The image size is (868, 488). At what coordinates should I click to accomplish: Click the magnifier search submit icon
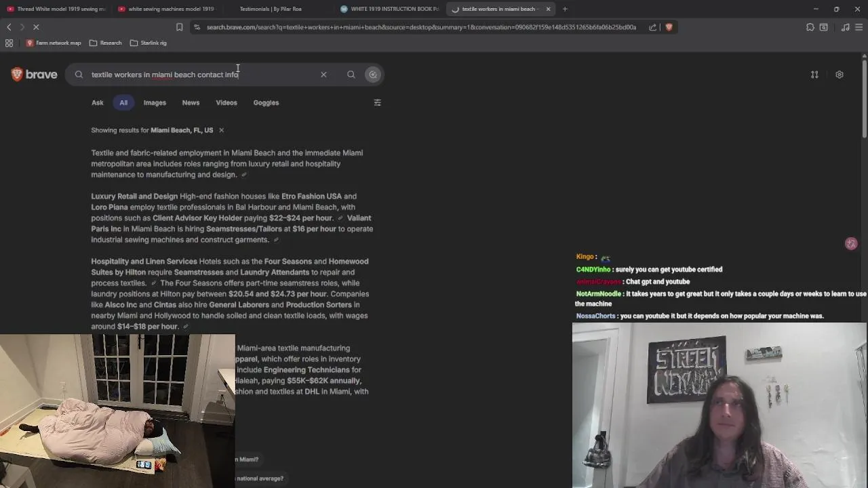tap(351, 75)
